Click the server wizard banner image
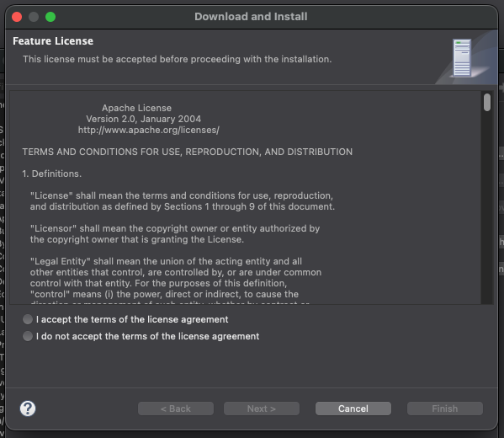 [x=462, y=58]
